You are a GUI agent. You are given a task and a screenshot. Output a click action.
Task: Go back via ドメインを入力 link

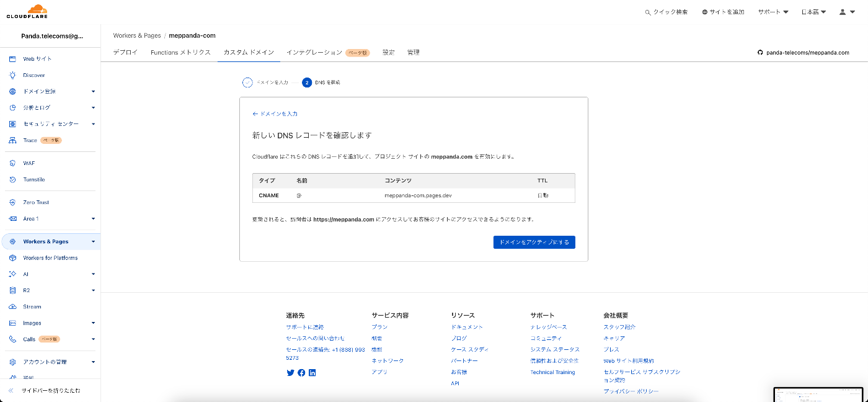pyautogui.click(x=275, y=114)
